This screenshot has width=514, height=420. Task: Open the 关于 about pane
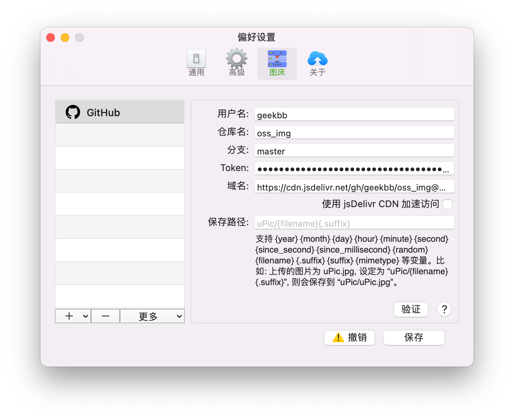tap(317, 62)
